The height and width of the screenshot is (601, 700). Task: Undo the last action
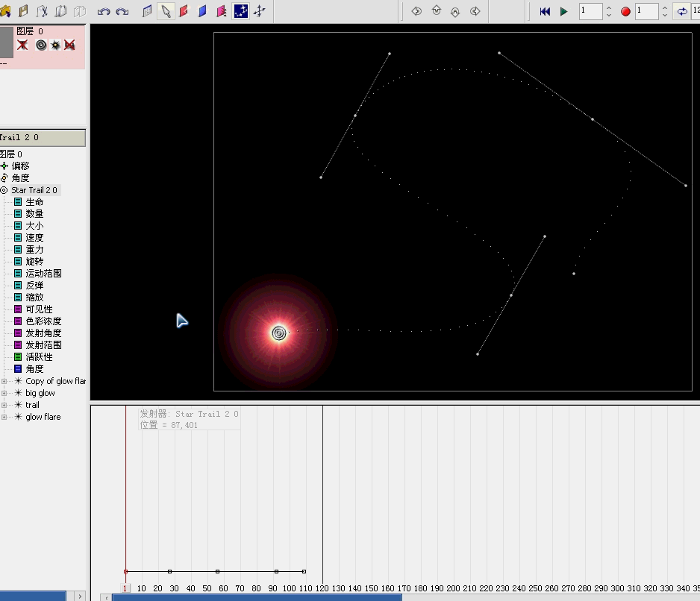click(x=104, y=11)
